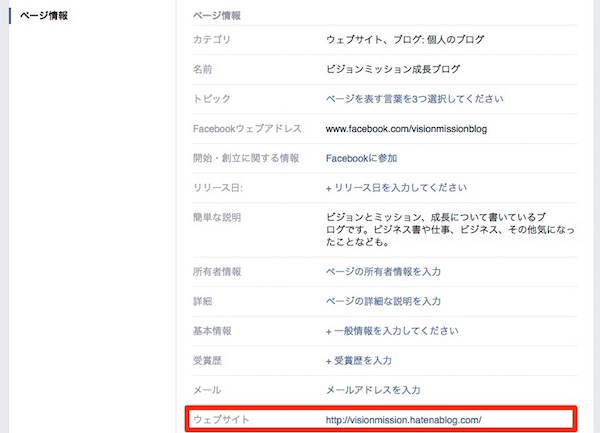600x433 pixels.
Task: Click the リリース日: label
Action: [x=218, y=188]
